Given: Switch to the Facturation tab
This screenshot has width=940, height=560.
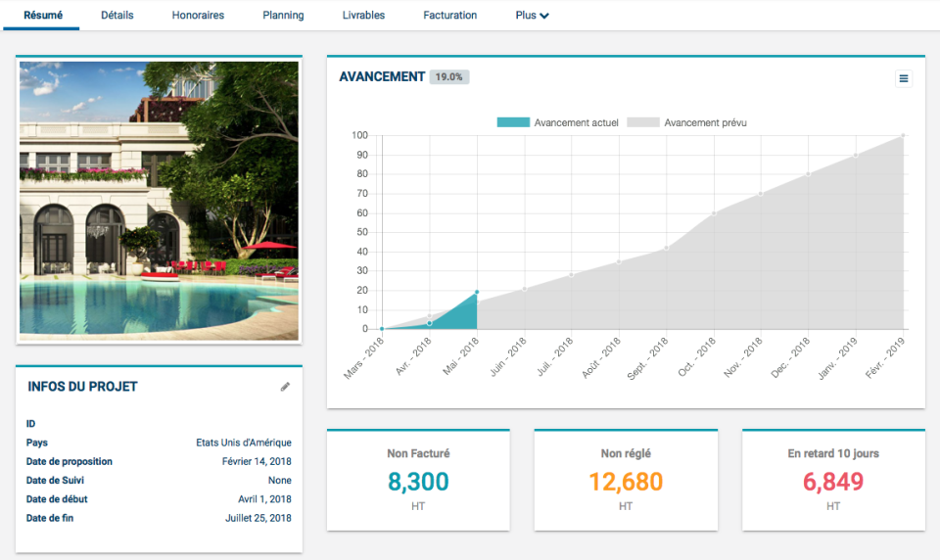Looking at the screenshot, I should [449, 15].
